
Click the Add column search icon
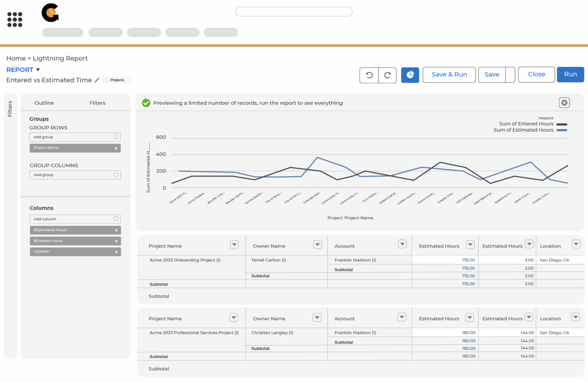click(x=116, y=219)
